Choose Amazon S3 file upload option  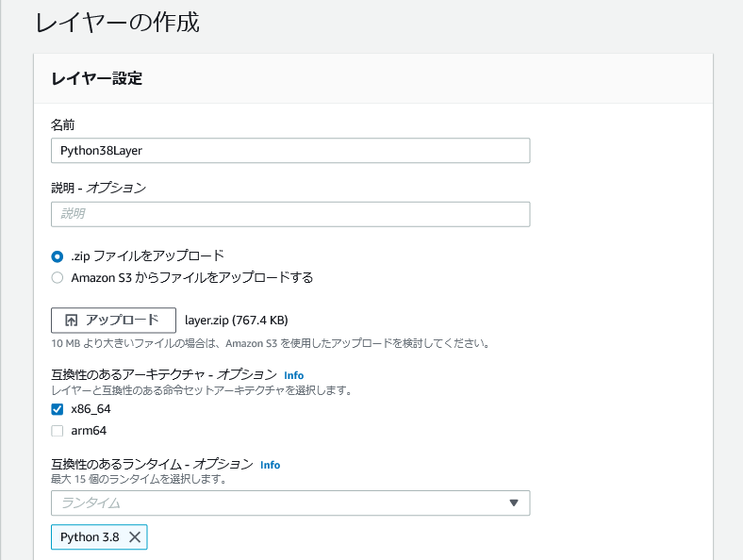58,277
